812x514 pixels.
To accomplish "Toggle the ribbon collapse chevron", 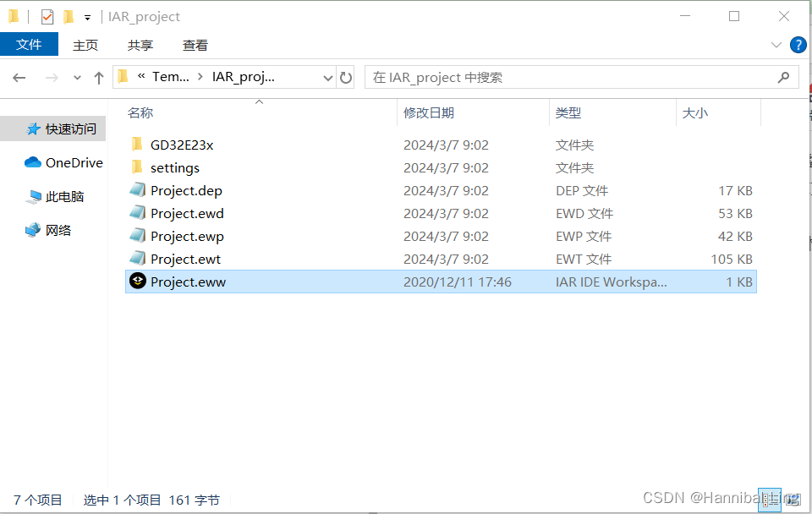I will pyautogui.click(x=776, y=45).
